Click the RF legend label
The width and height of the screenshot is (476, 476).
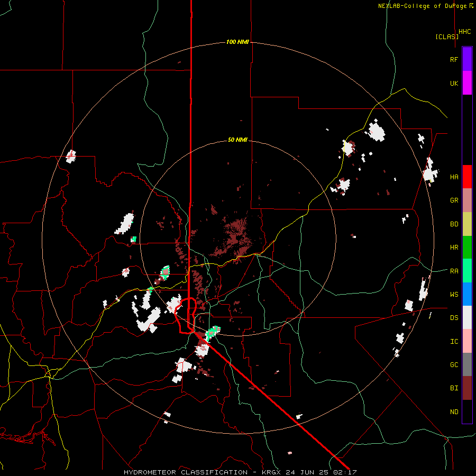[454, 59]
